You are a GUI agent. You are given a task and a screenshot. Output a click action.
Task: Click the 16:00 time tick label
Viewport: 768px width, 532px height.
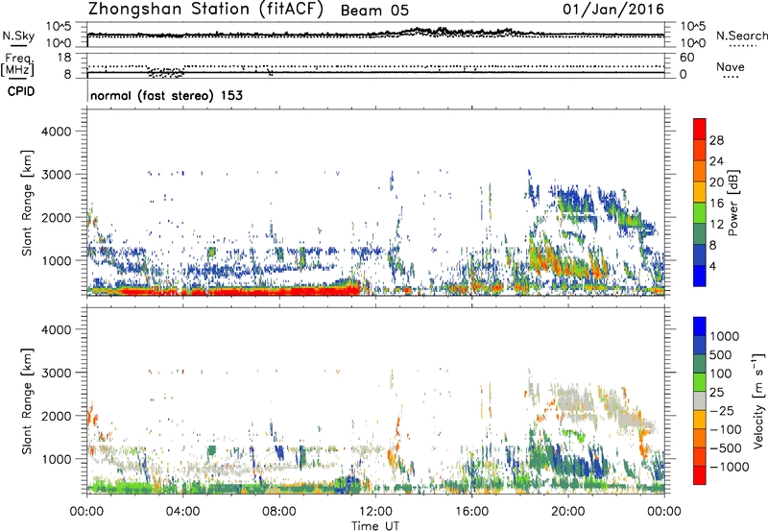(x=471, y=512)
